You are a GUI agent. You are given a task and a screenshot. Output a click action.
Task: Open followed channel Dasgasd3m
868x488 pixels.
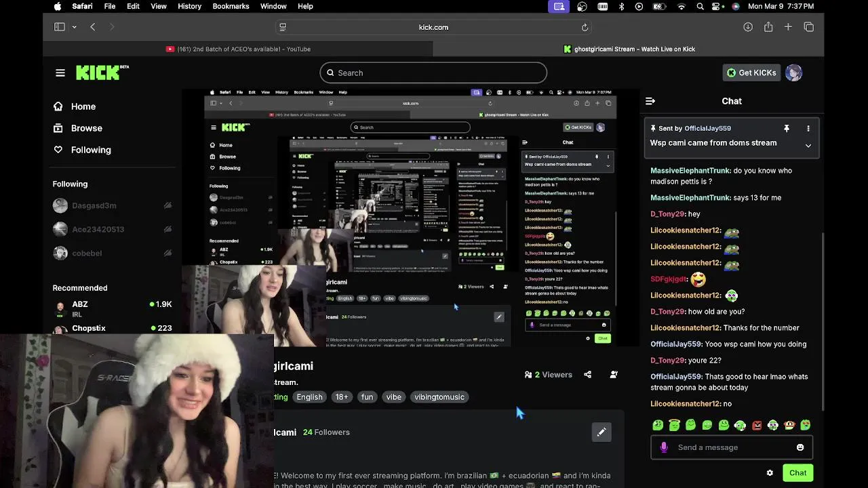point(112,205)
